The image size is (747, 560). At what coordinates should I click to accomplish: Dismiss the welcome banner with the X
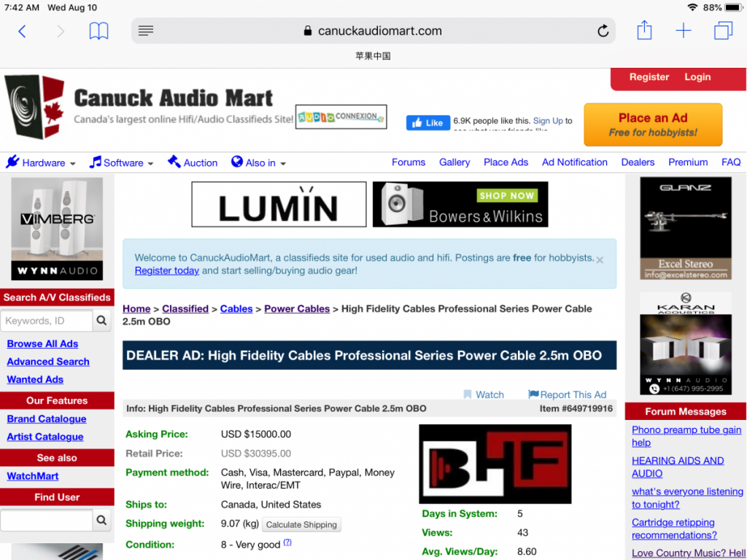click(x=600, y=260)
